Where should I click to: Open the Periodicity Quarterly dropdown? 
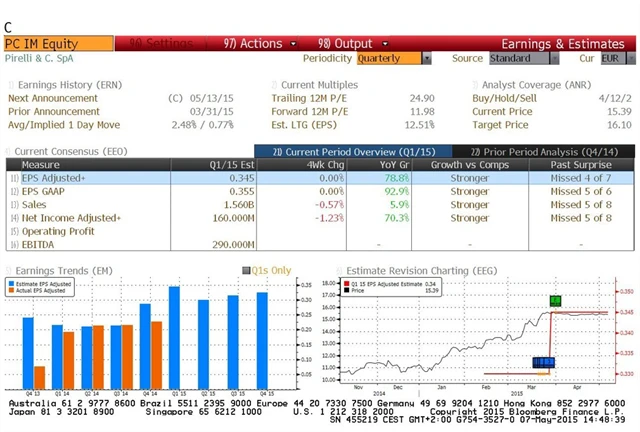[x=427, y=59]
